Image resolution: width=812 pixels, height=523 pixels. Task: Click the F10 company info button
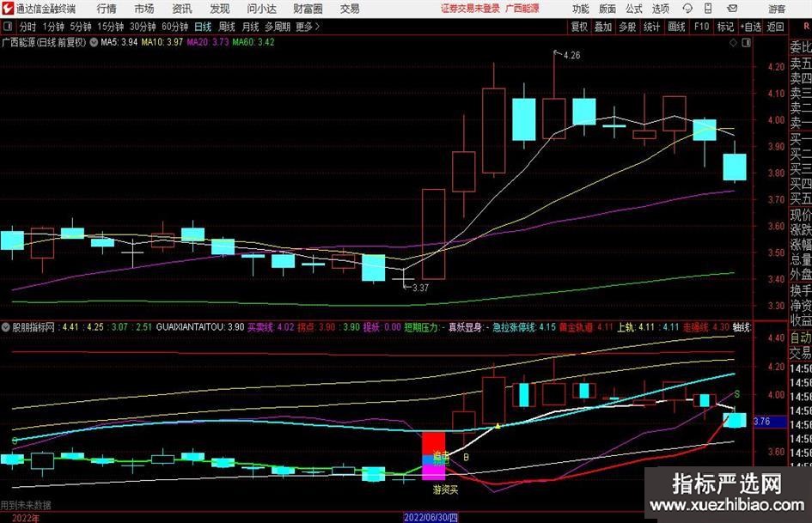coord(701,27)
